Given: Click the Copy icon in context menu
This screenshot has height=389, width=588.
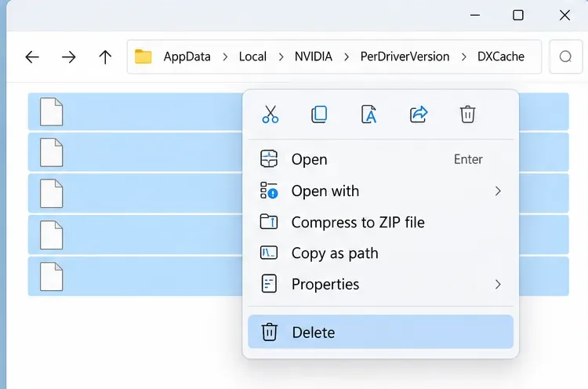Looking at the screenshot, I should [319, 115].
